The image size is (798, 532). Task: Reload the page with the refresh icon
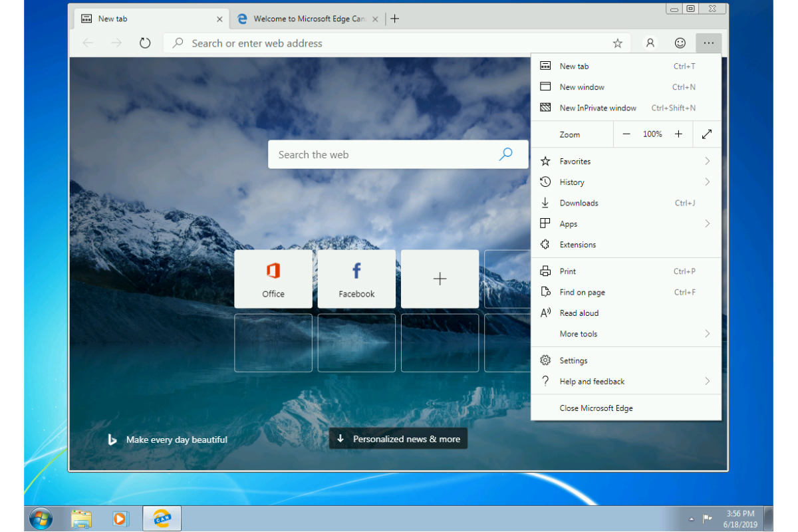[145, 43]
